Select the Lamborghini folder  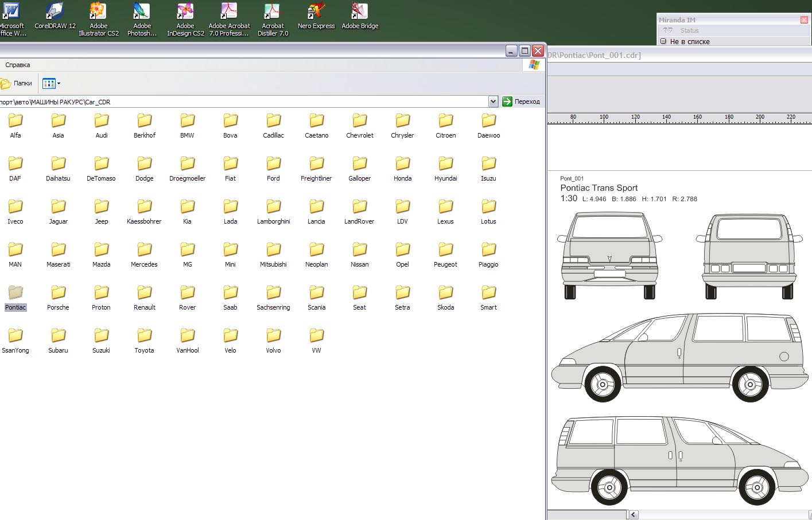tap(273, 213)
